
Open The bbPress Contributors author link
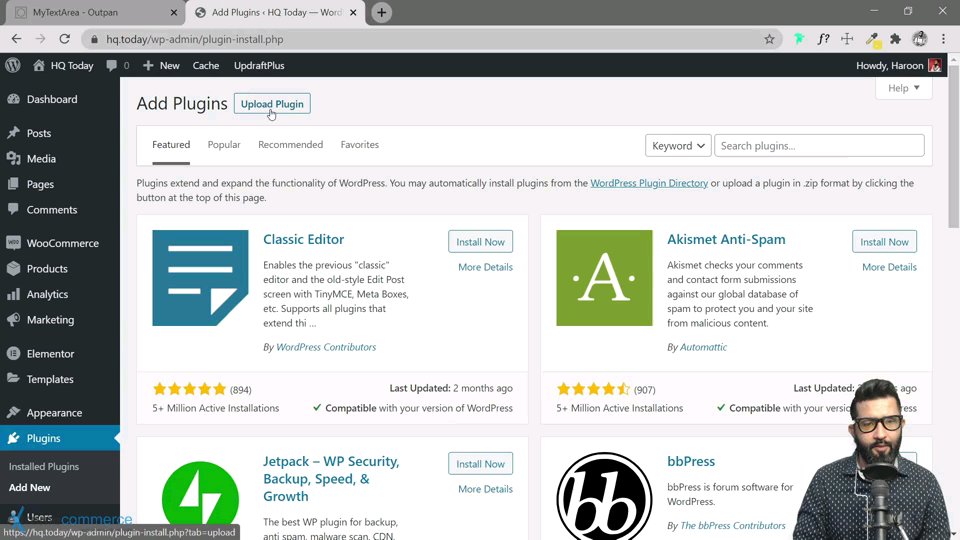click(733, 525)
